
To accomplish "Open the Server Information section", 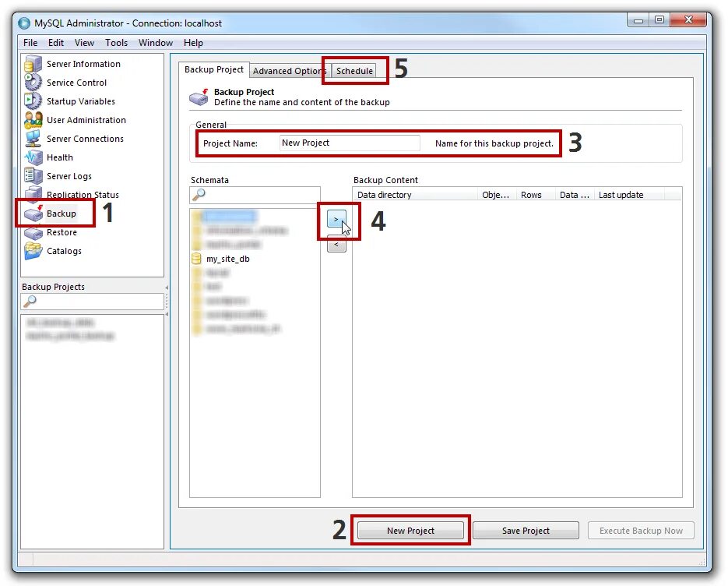I will tap(83, 63).
